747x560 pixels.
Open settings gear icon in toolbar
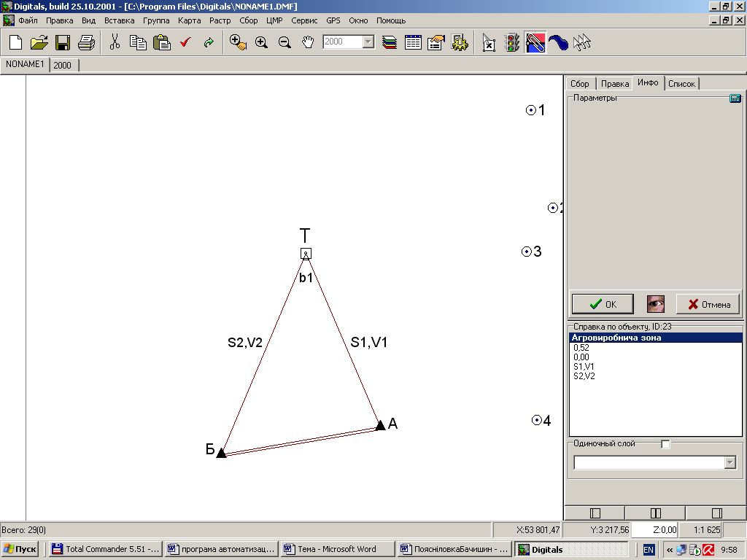coord(460,43)
